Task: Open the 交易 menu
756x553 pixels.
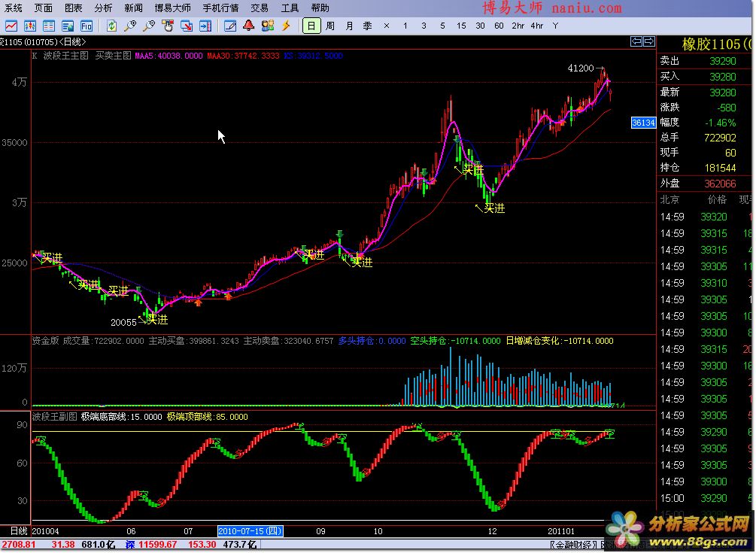Action: click(x=260, y=8)
